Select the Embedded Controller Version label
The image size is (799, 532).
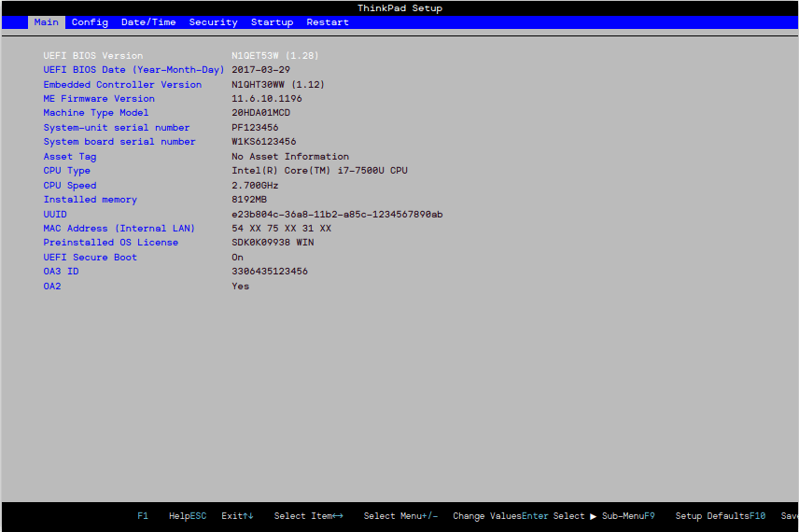tap(122, 85)
